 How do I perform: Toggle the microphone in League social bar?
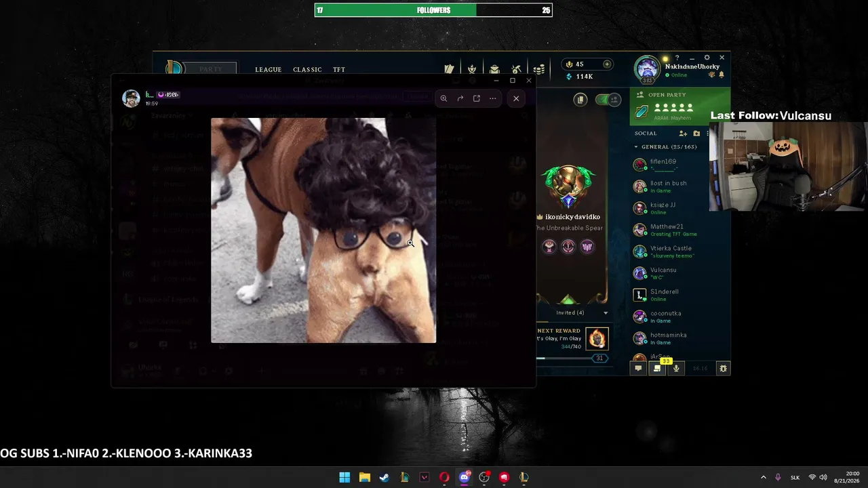(675, 368)
